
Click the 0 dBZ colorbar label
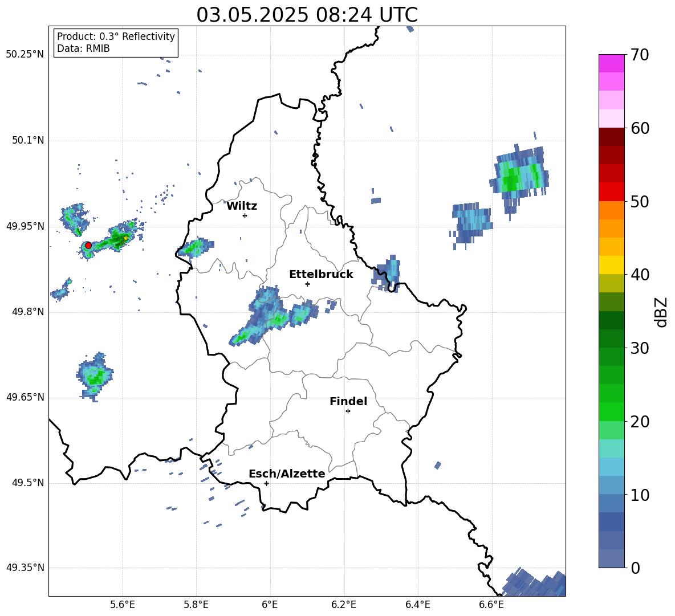[x=635, y=568]
